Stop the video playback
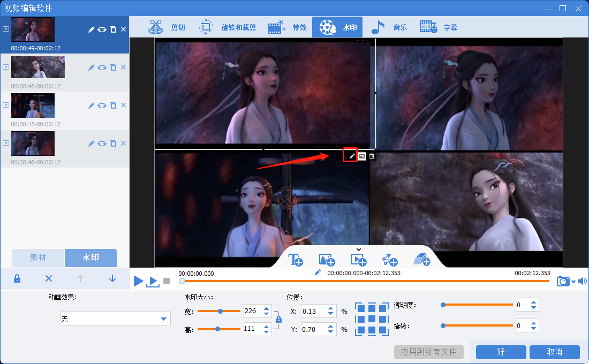Screen dimensions: 589x364 pyautogui.click(x=167, y=281)
